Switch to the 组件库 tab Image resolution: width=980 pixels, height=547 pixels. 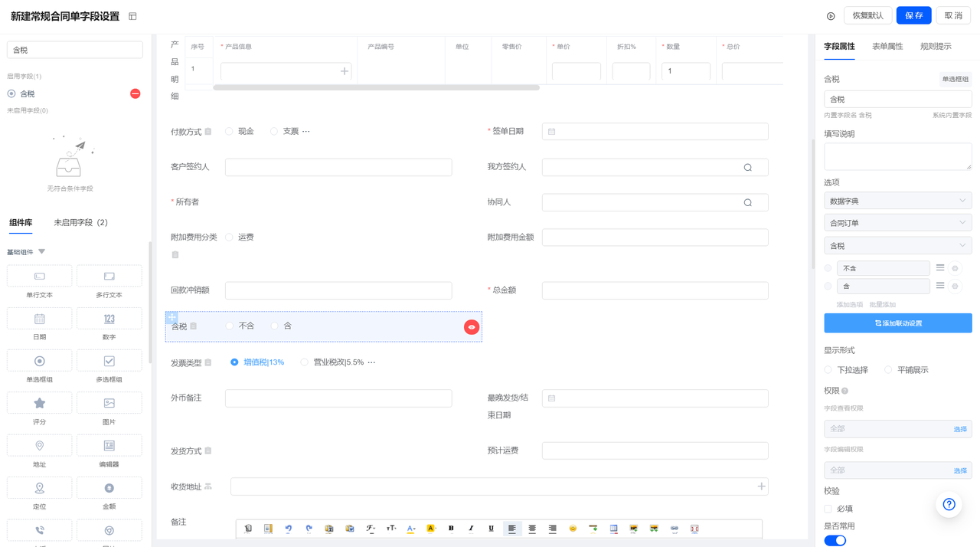coord(21,223)
